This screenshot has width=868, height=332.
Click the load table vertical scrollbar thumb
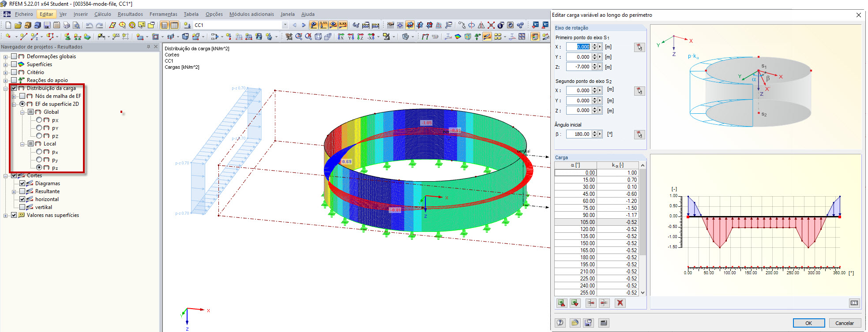point(643,212)
